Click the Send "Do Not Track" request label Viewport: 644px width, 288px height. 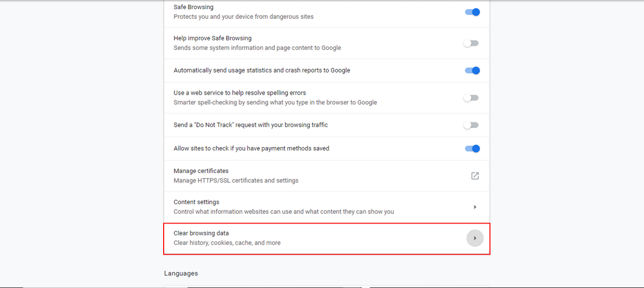251,125
